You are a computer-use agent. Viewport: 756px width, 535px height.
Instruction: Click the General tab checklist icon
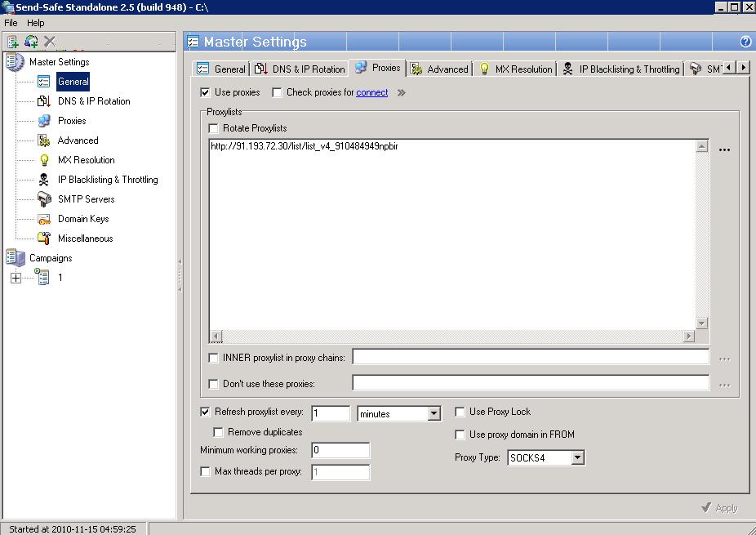coord(202,69)
